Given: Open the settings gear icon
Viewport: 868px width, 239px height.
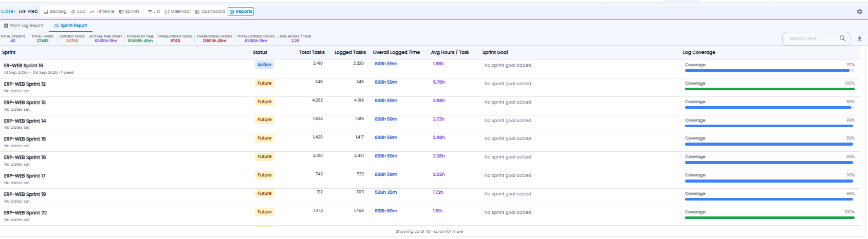Looking at the screenshot, I should point(859,11).
